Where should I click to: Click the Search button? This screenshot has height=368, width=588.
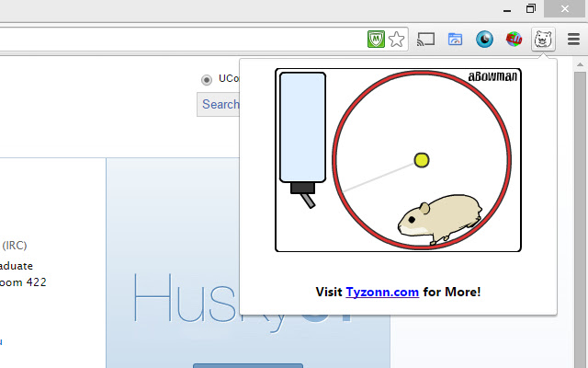(x=219, y=104)
